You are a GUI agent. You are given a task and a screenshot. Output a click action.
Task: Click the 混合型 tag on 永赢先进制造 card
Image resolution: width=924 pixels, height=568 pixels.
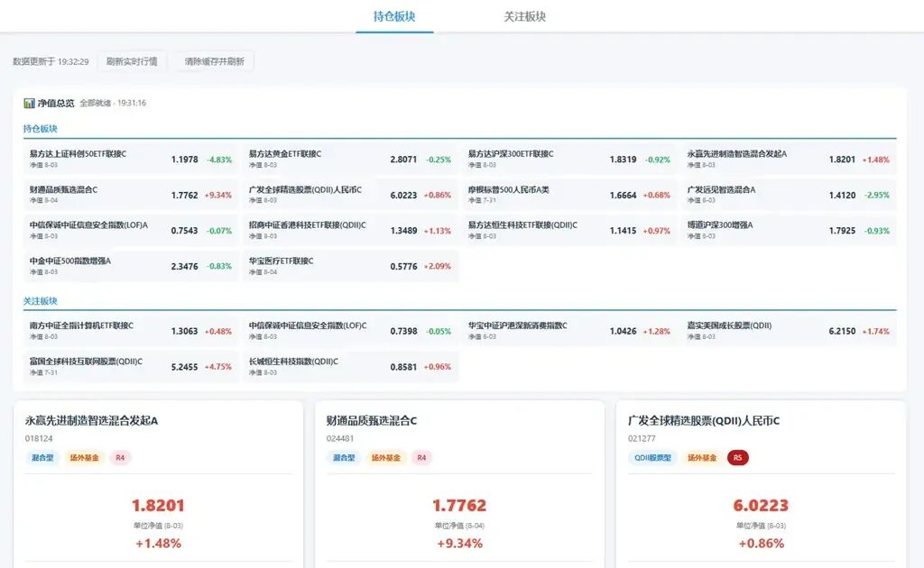tap(42, 457)
